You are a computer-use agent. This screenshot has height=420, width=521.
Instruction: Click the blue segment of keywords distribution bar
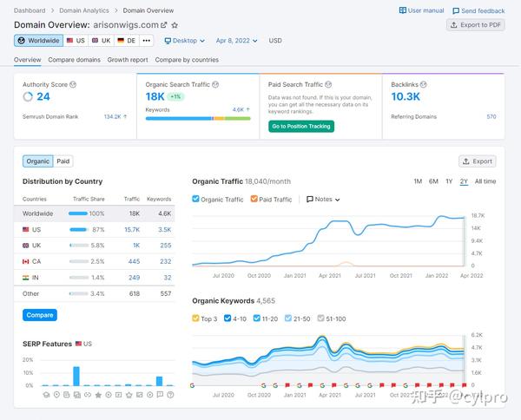click(179, 118)
